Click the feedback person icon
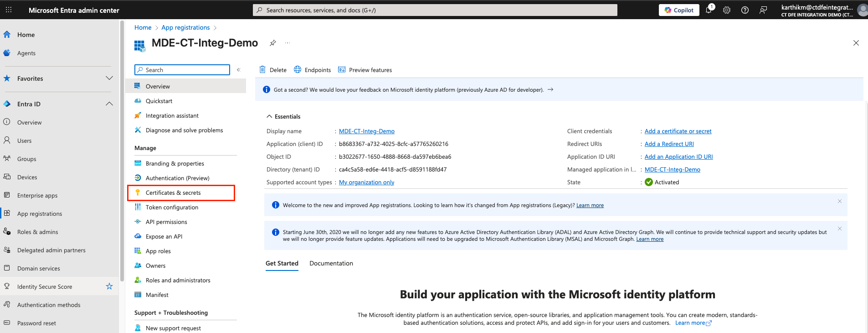The width and height of the screenshot is (868, 333). click(x=763, y=10)
